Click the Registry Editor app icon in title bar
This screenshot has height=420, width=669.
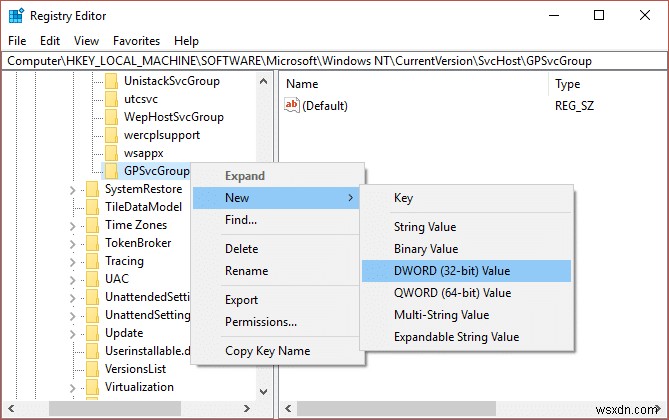point(17,16)
